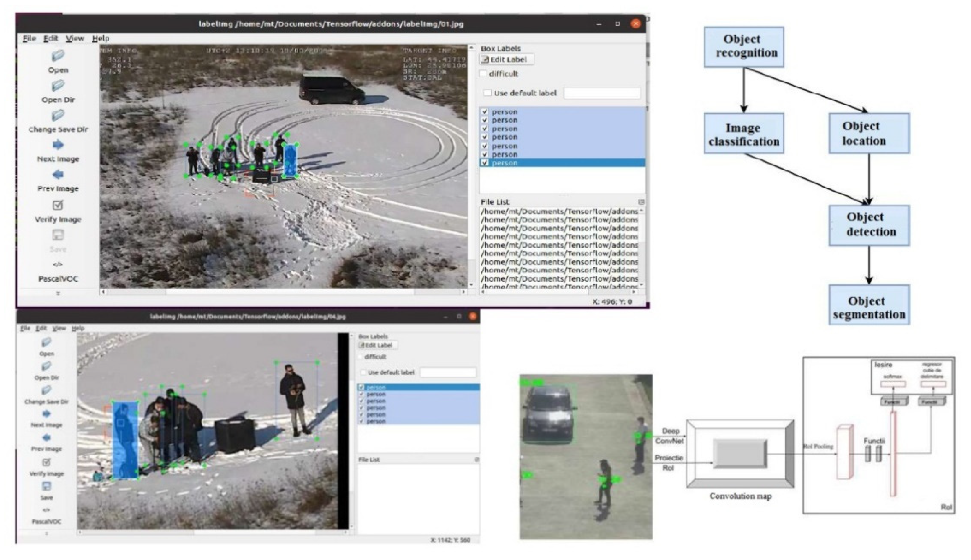Go to Prev Image in top window
This screenshot has height=560, width=971.
(x=58, y=175)
